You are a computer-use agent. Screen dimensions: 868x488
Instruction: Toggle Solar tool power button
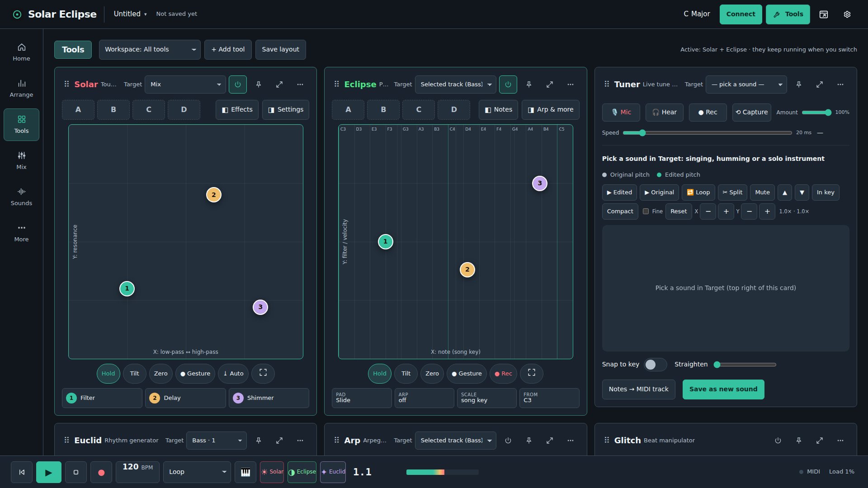point(238,84)
